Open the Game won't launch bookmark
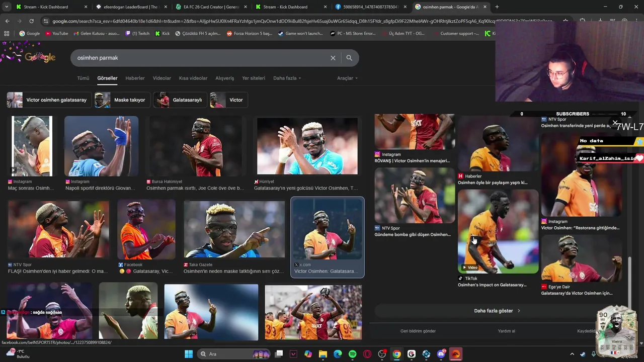The width and height of the screenshot is (644, 362). [300, 34]
